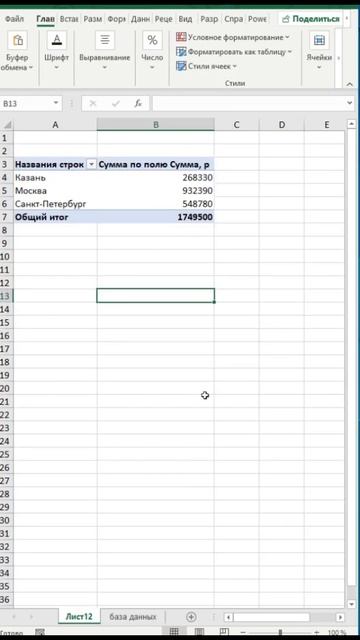The height and width of the screenshot is (640, 360).
Task: Open the Выравнивание alignment icon
Action: [104, 41]
